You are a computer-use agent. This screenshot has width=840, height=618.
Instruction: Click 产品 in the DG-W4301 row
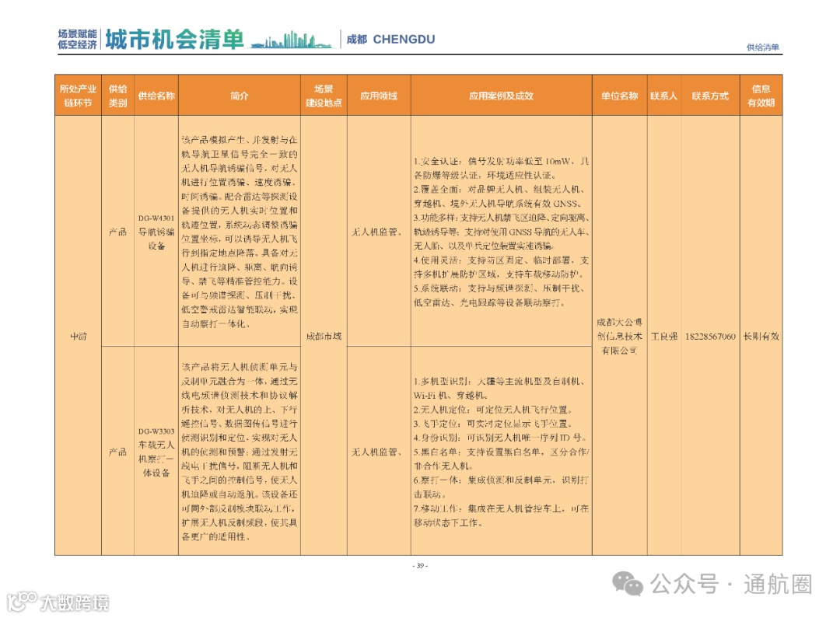pyautogui.click(x=118, y=232)
